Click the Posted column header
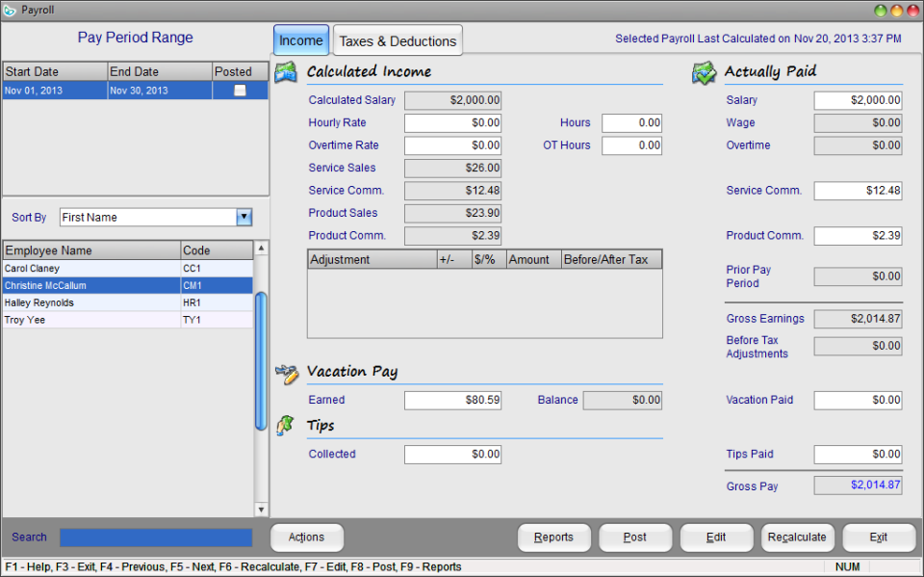The height and width of the screenshot is (577, 924). [241, 71]
